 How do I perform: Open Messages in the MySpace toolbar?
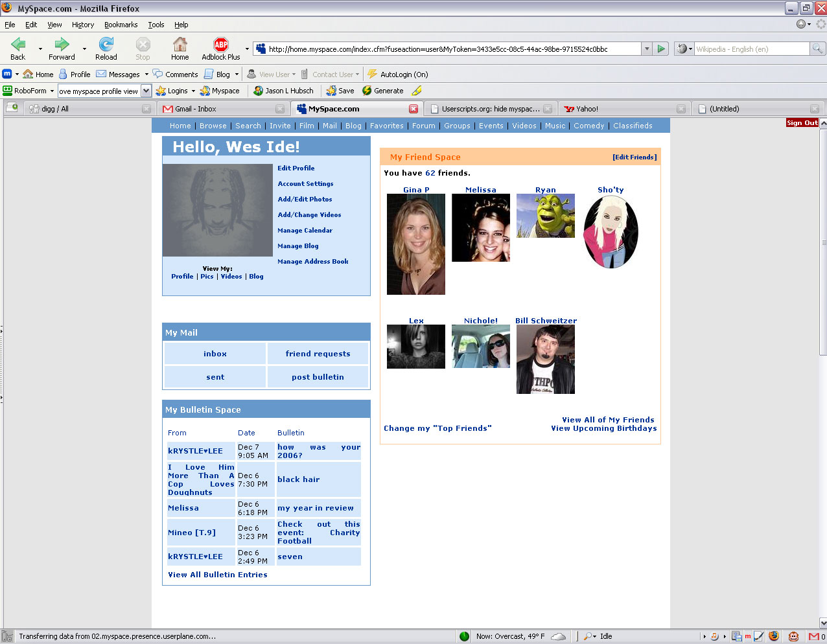pyautogui.click(x=117, y=75)
